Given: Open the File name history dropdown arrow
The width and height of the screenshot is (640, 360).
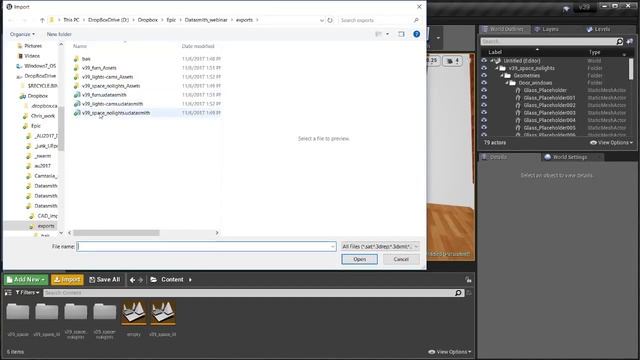Looking at the screenshot, I should 333,247.
